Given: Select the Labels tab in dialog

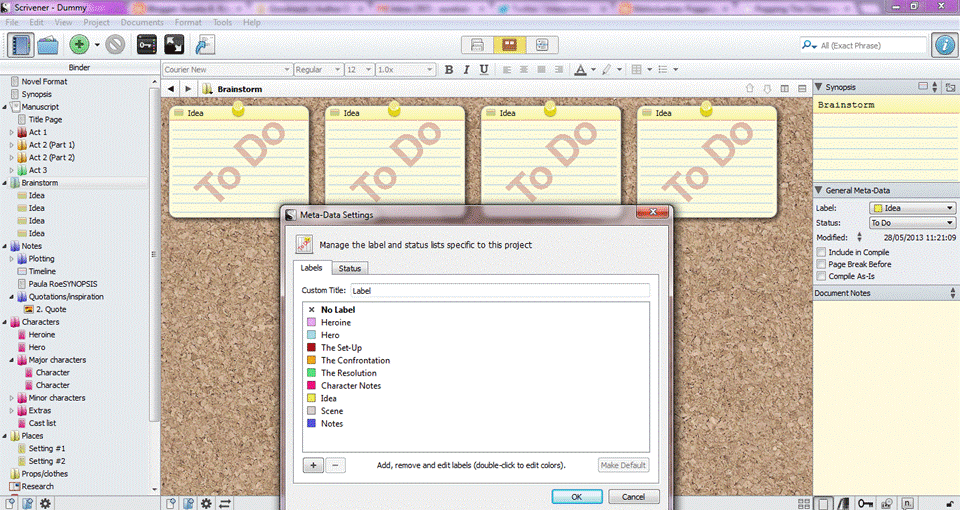Looking at the screenshot, I should tap(311, 268).
